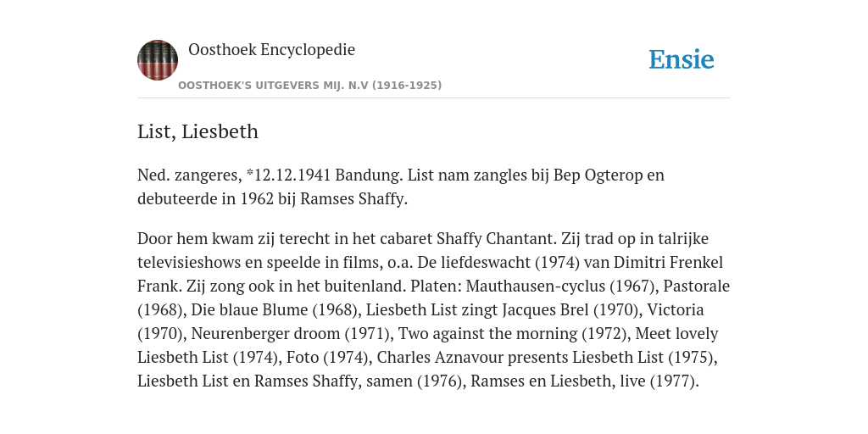Select the Oosthoek's Uitgevers Mij. N.V publisher line
Viewport: 868px width, 434px height.
coord(310,86)
